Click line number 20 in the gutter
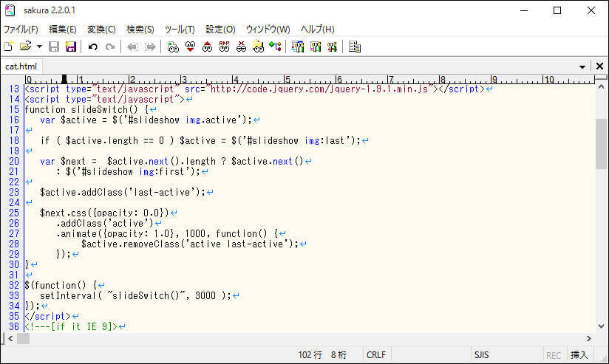This screenshot has height=364, width=609. (14, 161)
